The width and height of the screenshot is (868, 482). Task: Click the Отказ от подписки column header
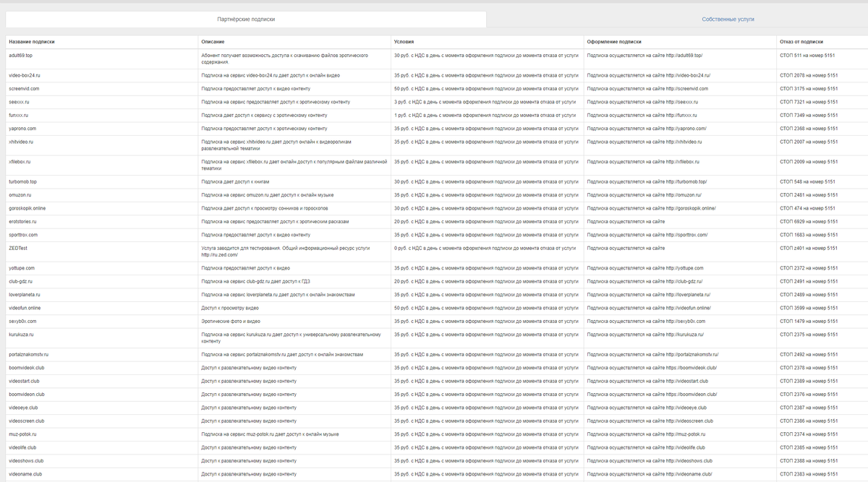(801, 42)
